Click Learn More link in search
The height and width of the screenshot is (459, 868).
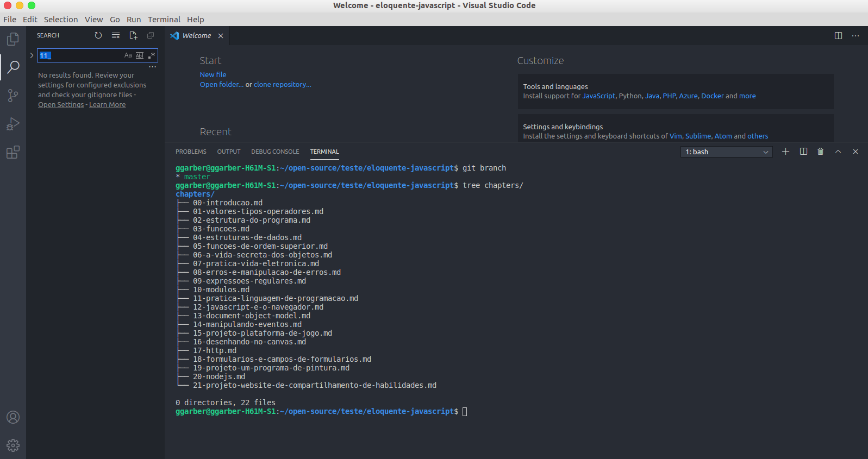coord(108,105)
